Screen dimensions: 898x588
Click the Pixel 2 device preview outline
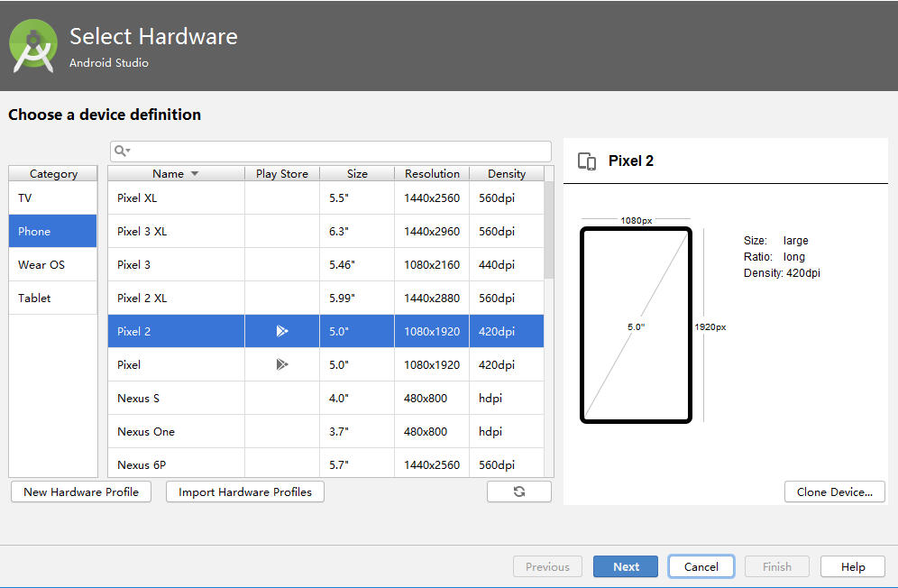tap(636, 325)
